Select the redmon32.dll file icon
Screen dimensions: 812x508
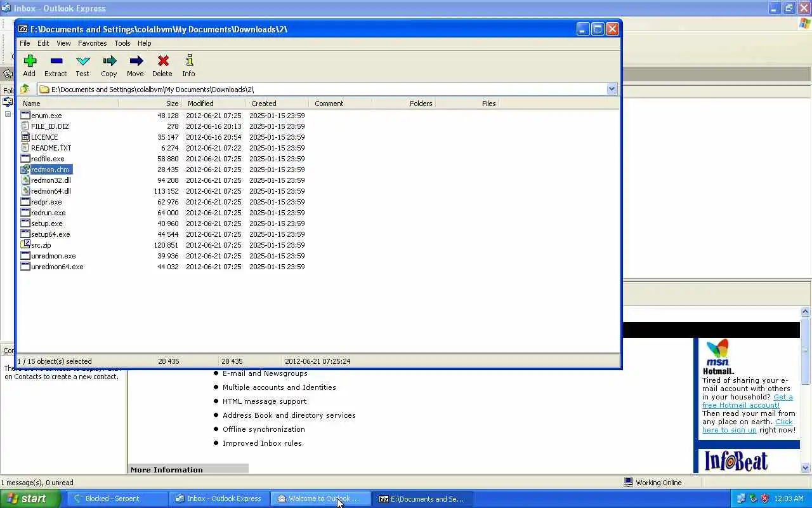point(25,180)
